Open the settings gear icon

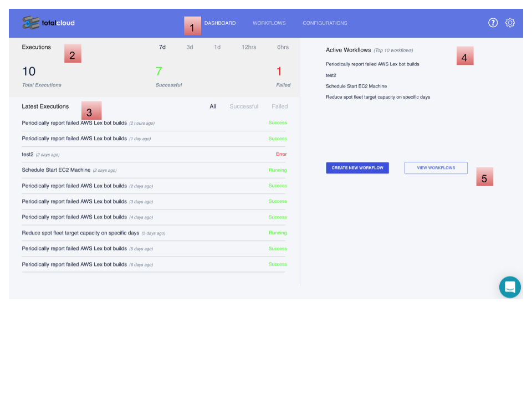[x=510, y=23]
